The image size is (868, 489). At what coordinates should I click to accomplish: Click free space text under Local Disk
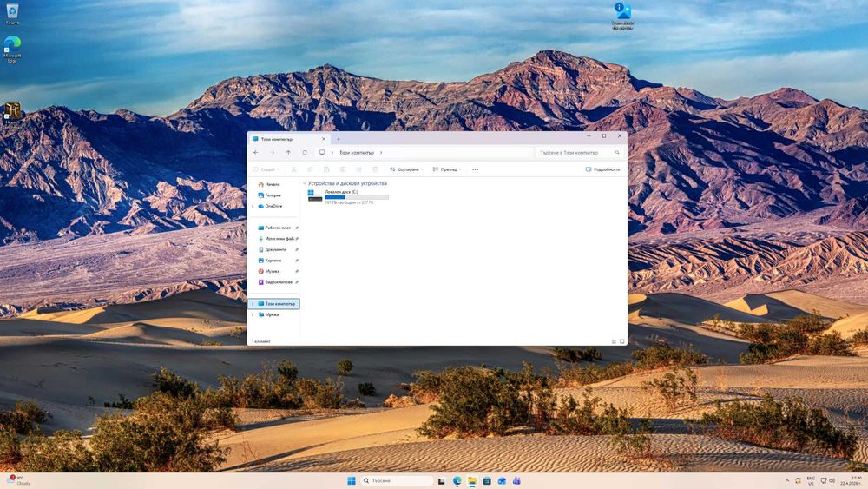(x=349, y=202)
